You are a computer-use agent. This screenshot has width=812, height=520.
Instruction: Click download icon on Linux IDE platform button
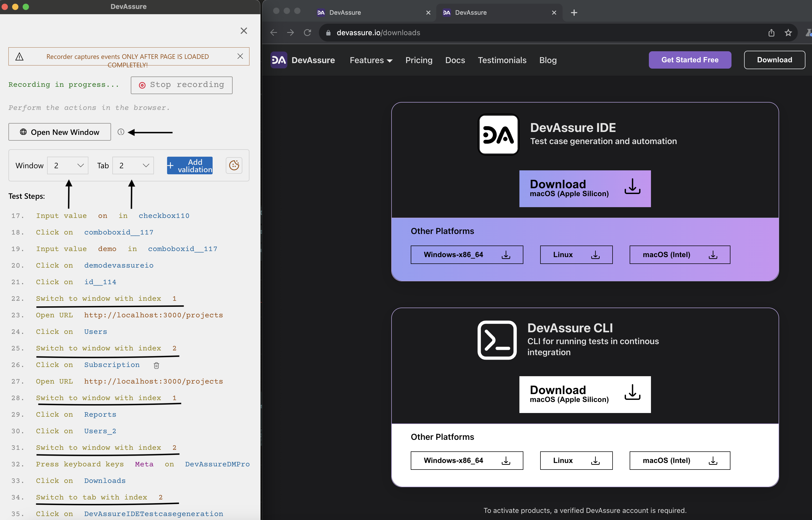pyautogui.click(x=595, y=254)
